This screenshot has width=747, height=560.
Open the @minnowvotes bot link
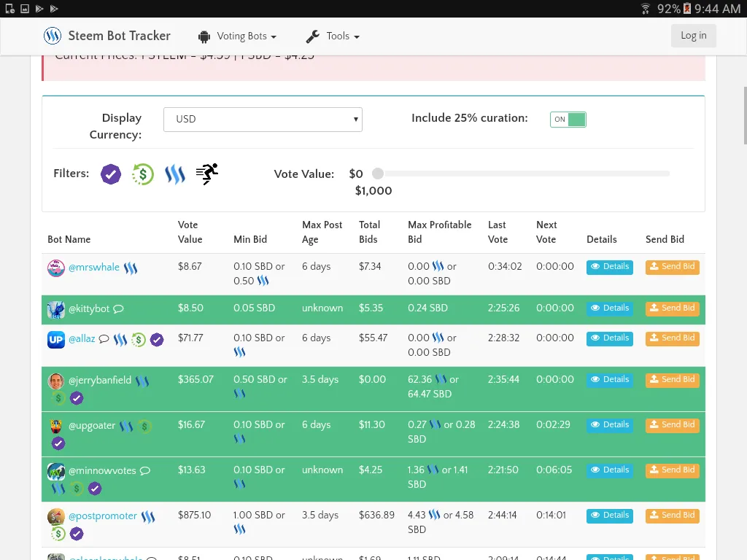(x=102, y=471)
